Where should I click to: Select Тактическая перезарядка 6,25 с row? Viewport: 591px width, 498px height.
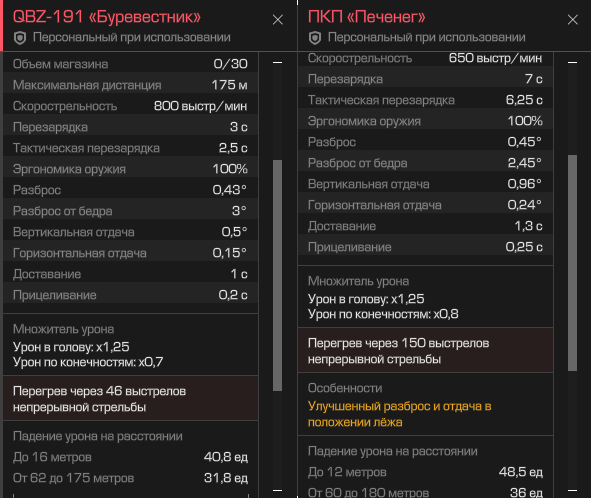(426, 100)
